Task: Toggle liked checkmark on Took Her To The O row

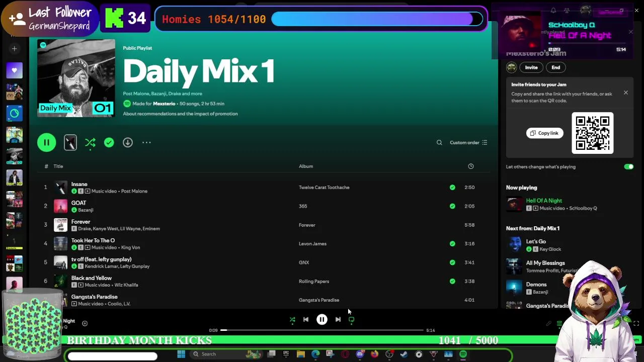Action: point(452,244)
